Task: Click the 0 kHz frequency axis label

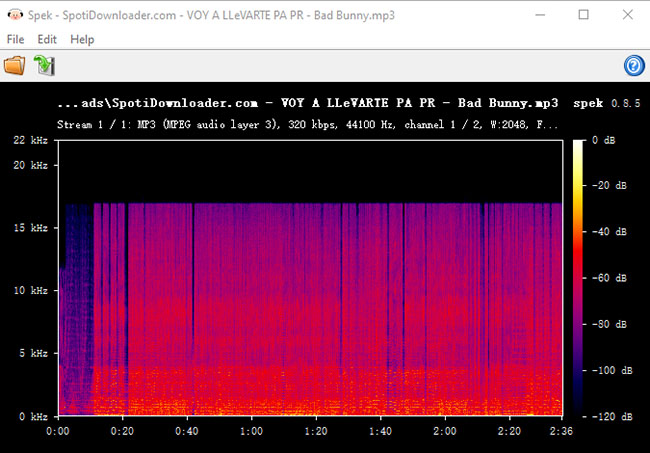Action: point(33,416)
